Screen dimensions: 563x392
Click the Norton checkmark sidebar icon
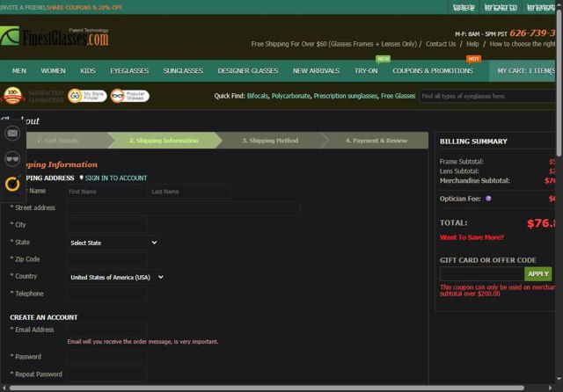tap(12, 184)
